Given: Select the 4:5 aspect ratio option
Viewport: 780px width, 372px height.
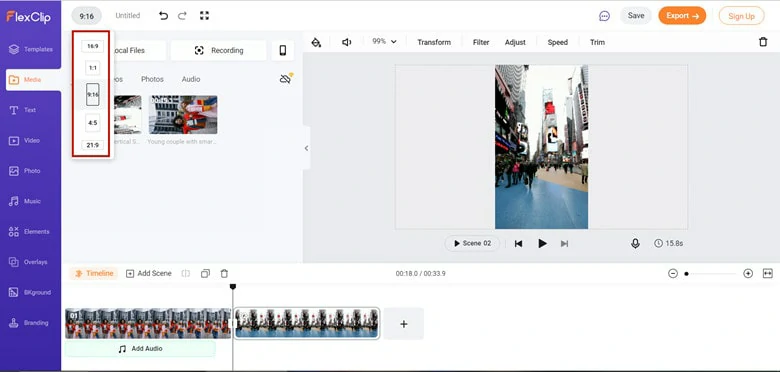Looking at the screenshot, I should tap(93, 123).
